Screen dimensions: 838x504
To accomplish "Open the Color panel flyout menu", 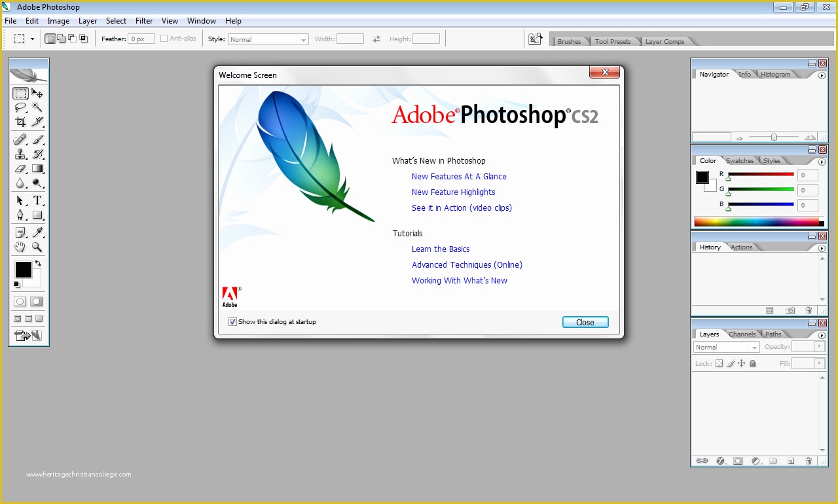I will (822, 162).
